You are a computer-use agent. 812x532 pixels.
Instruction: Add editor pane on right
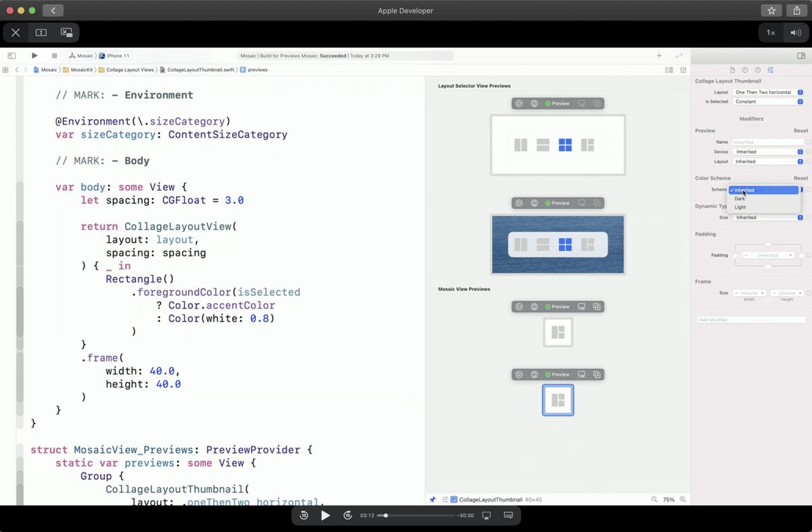(x=683, y=70)
